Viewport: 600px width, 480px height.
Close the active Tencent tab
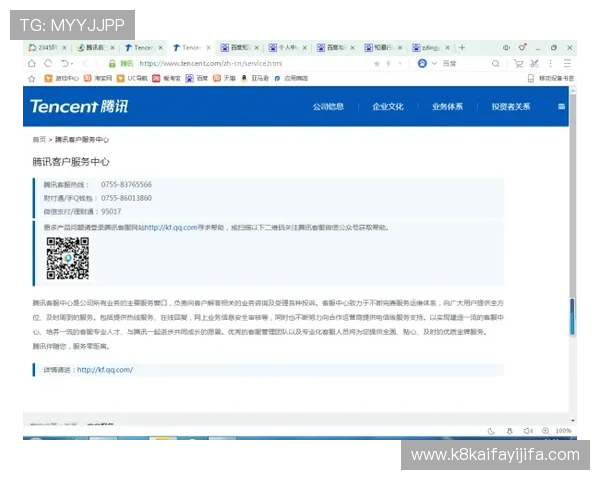click(209, 48)
